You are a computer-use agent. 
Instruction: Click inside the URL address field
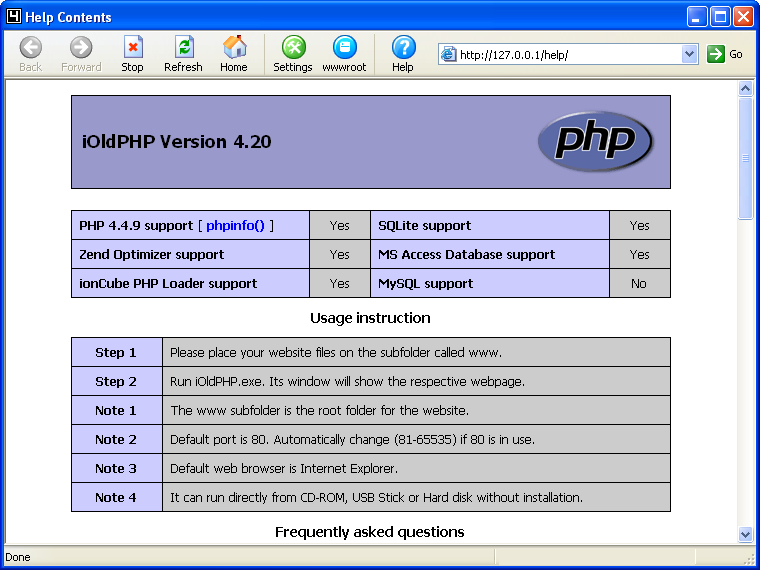point(569,54)
